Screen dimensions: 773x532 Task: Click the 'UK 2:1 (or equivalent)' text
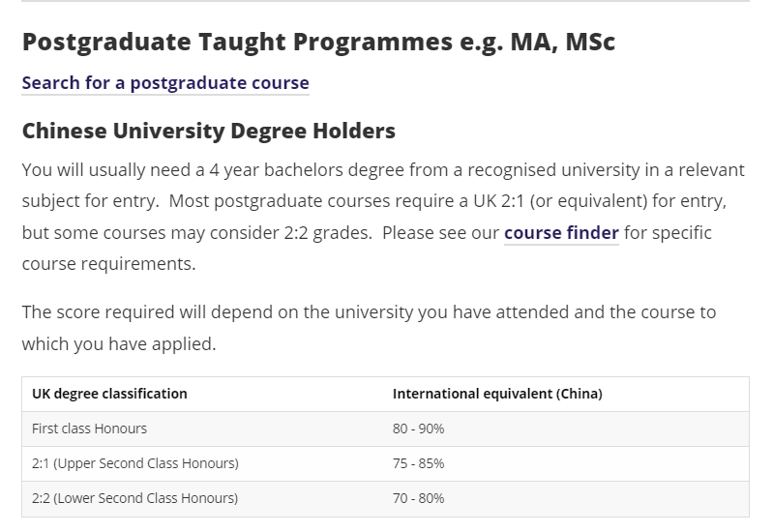click(x=560, y=201)
